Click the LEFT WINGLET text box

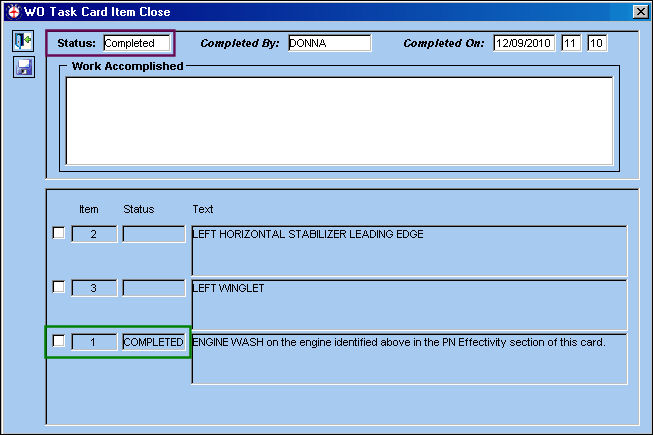(409, 305)
